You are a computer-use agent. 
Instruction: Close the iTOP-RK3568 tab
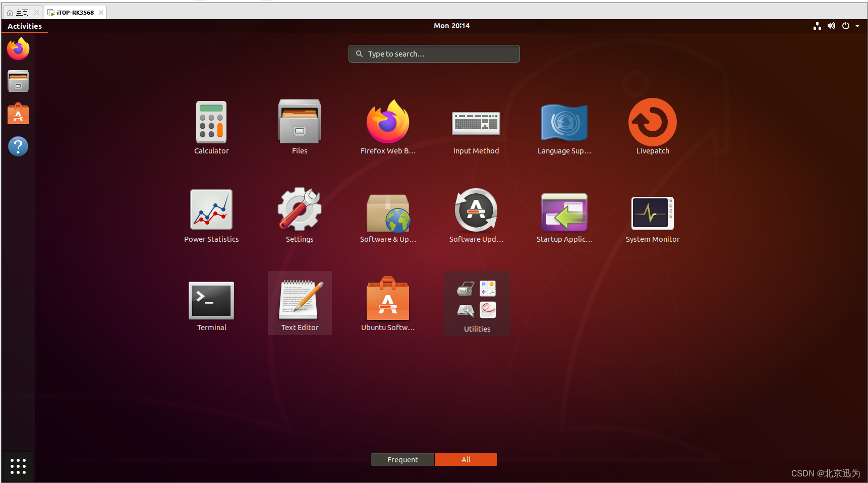click(x=101, y=13)
